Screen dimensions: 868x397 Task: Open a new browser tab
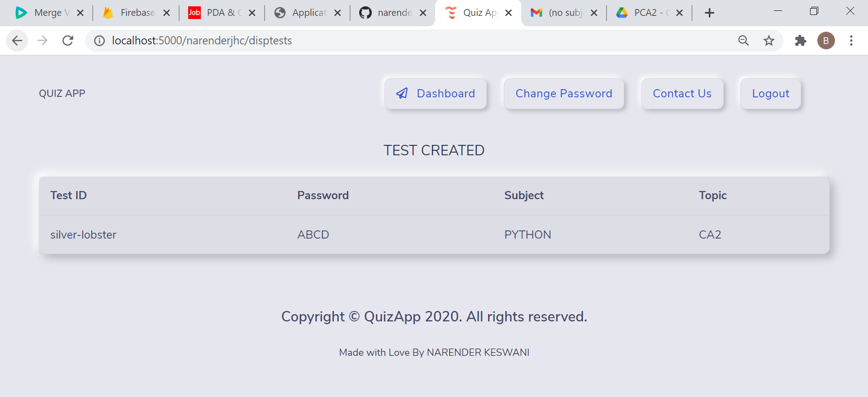709,13
